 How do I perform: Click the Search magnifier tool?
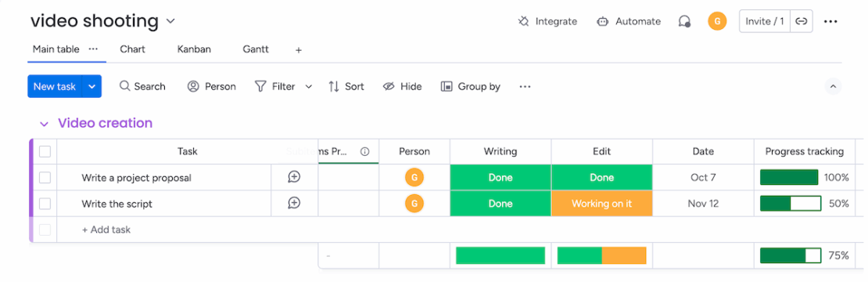tap(142, 86)
